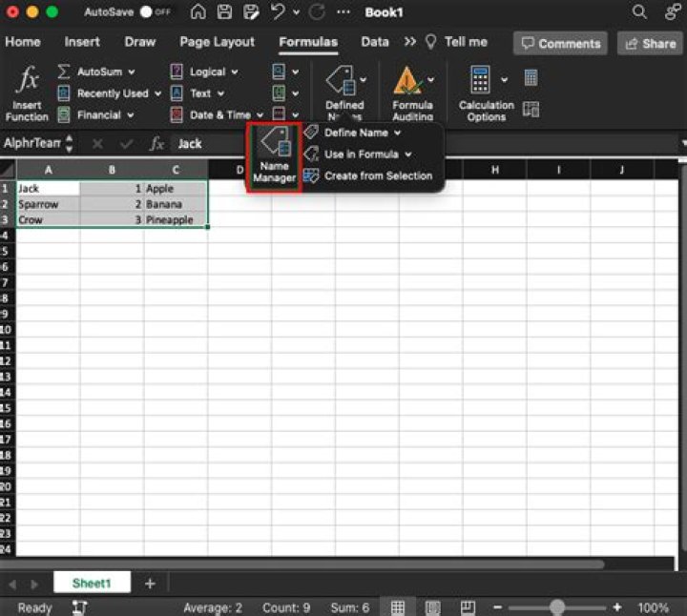Switch to the Insert tab
687x616 pixels.
point(82,42)
